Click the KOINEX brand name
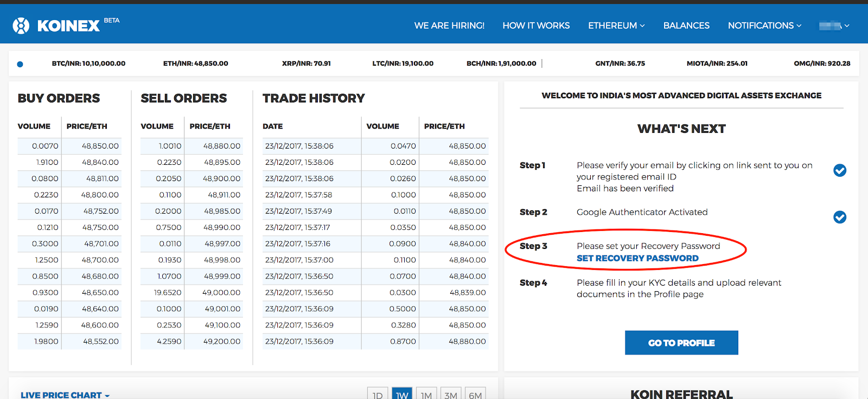 pos(68,25)
